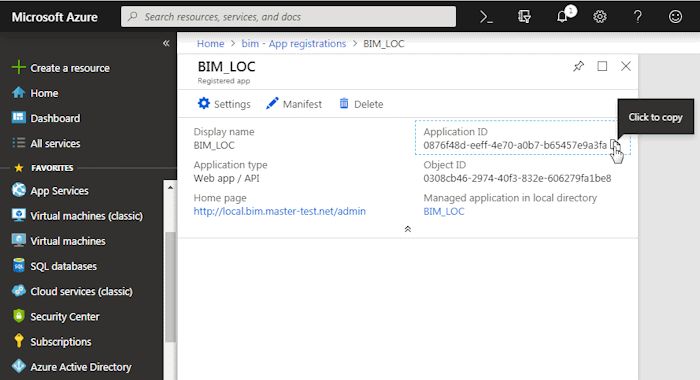Click the search magnifier icon
Image resolution: width=700 pixels, height=380 pixels.
pos(133,17)
